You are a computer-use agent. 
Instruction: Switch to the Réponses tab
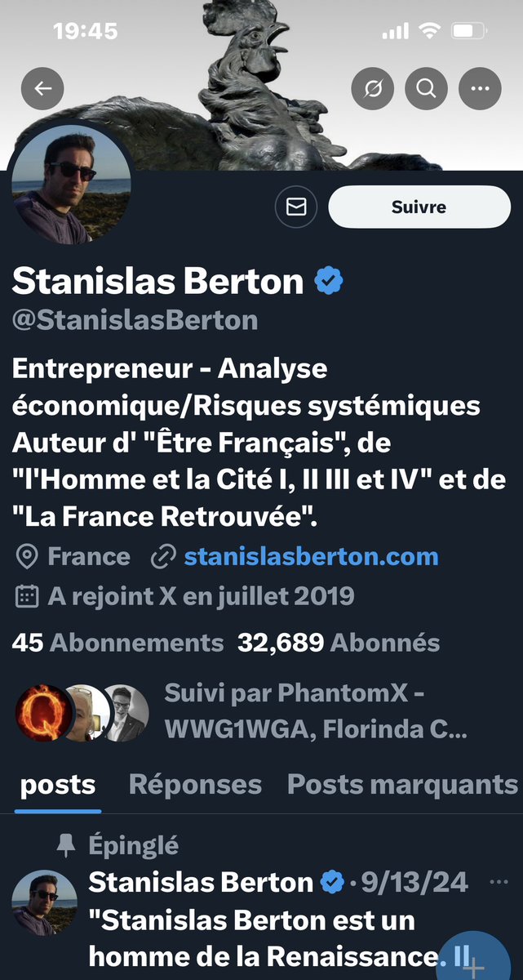coord(195,785)
